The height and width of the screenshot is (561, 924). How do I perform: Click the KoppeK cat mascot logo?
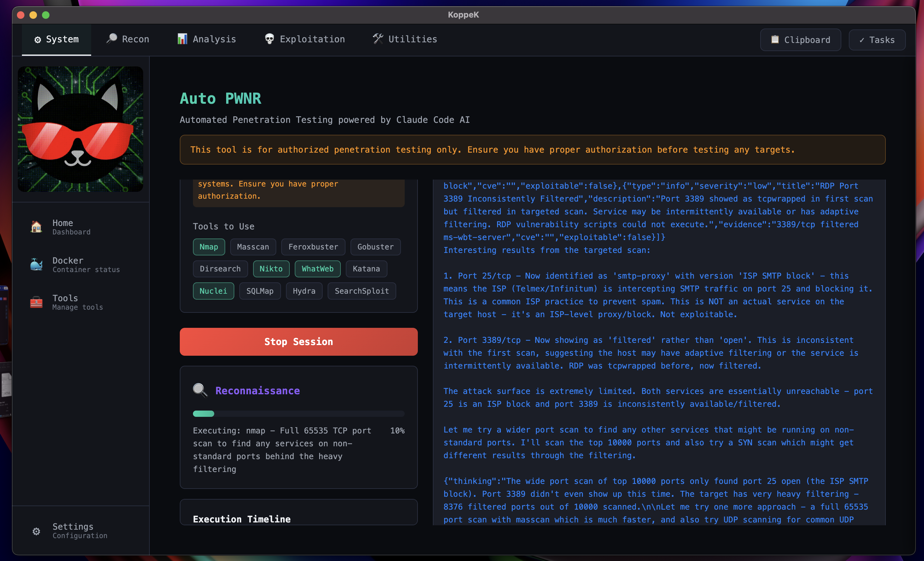[80, 129]
